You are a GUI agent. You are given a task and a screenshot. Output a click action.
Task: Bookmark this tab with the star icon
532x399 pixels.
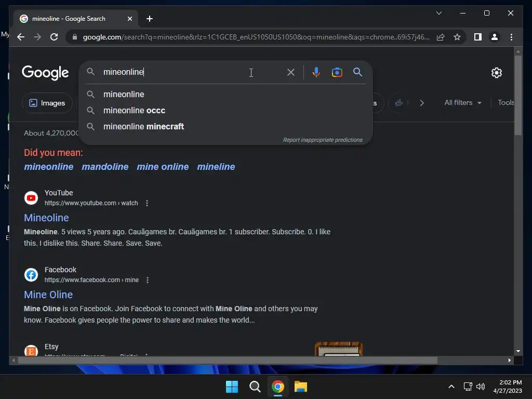coord(457,37)
